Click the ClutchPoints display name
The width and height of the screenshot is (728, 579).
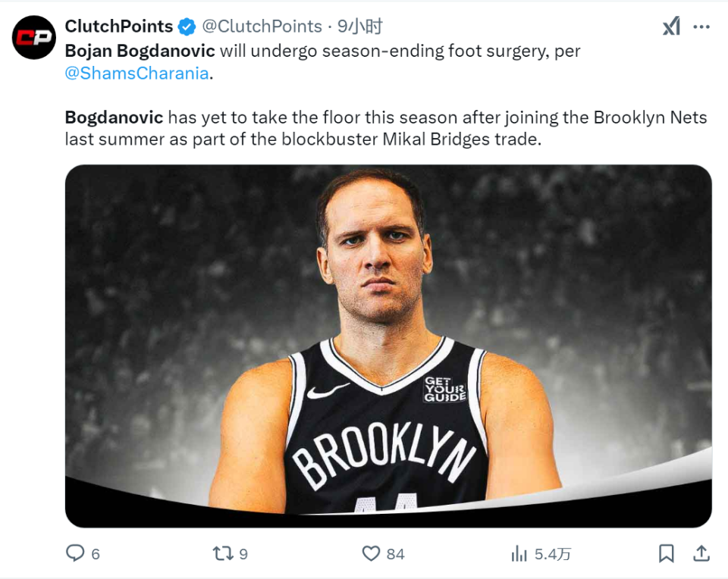[x=119, y=27]
